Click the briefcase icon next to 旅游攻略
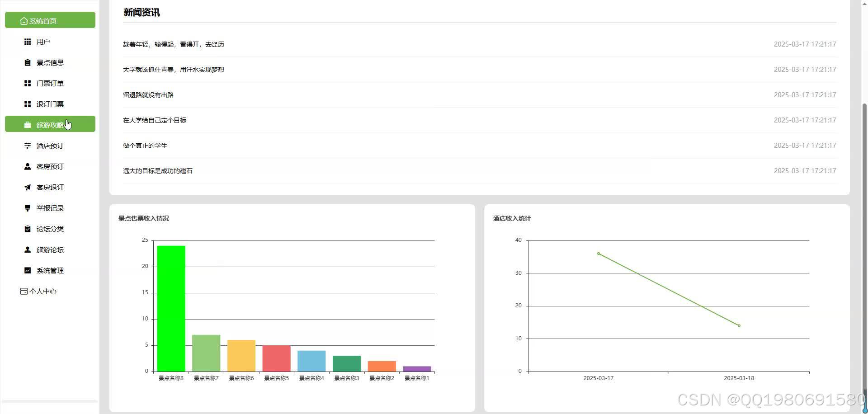This screenshot has height=414, width=868. pyautogui.click(x=28, y=125)
